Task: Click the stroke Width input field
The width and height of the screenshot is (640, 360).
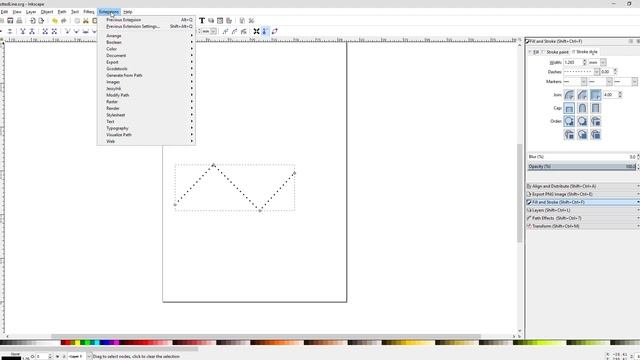Action: point(573,62)
